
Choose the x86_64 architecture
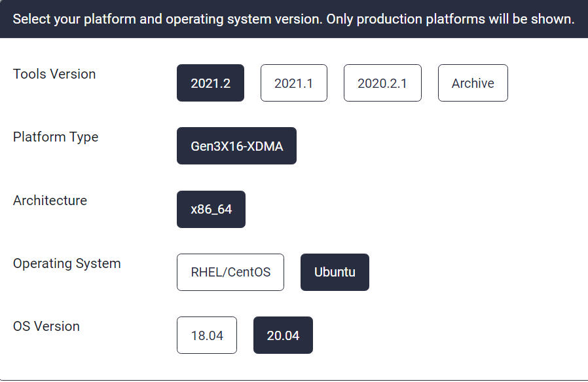click(x=211, y=209)
